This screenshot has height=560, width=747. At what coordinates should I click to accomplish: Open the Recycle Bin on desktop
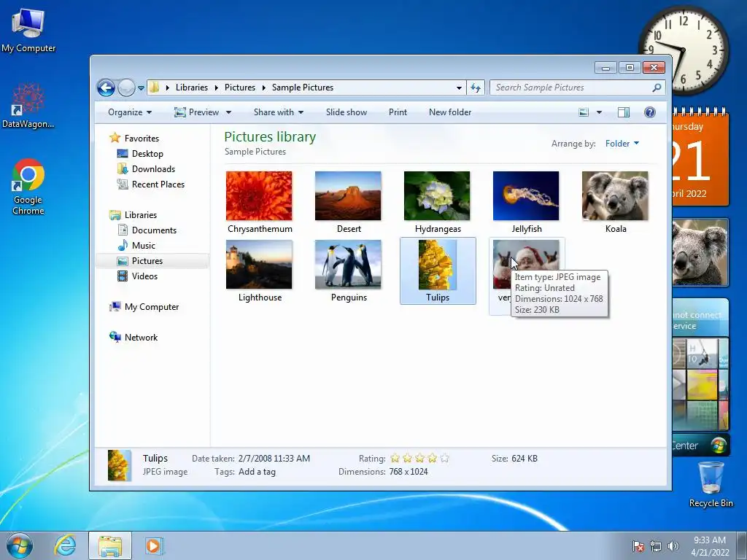pos(711,484)
